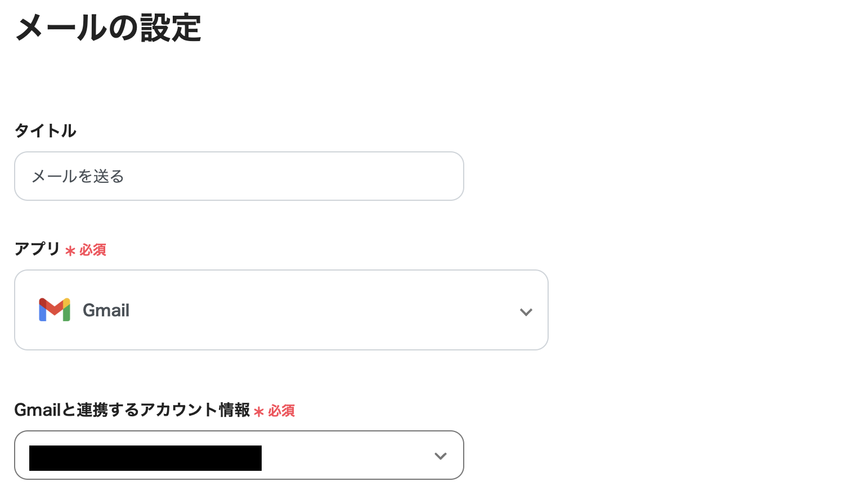Click inside the メールを送る text box
The image size is (852, 504).
(239, 175)
